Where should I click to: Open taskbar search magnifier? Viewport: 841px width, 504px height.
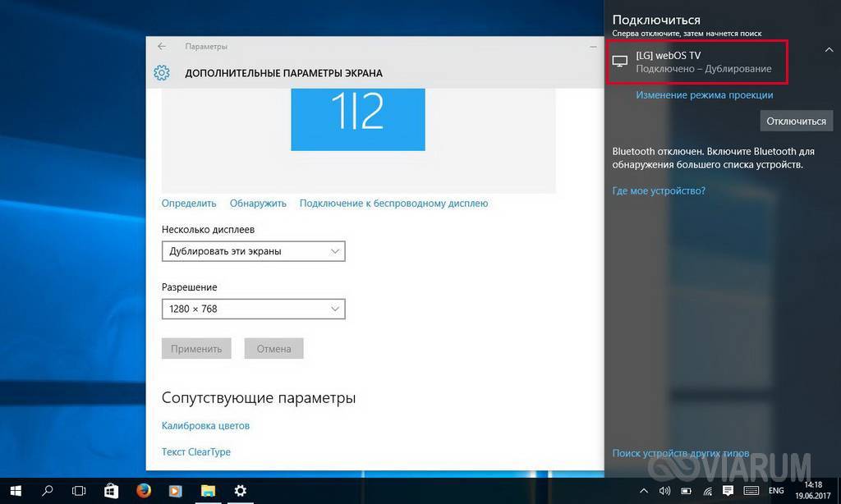pos(48,491)
